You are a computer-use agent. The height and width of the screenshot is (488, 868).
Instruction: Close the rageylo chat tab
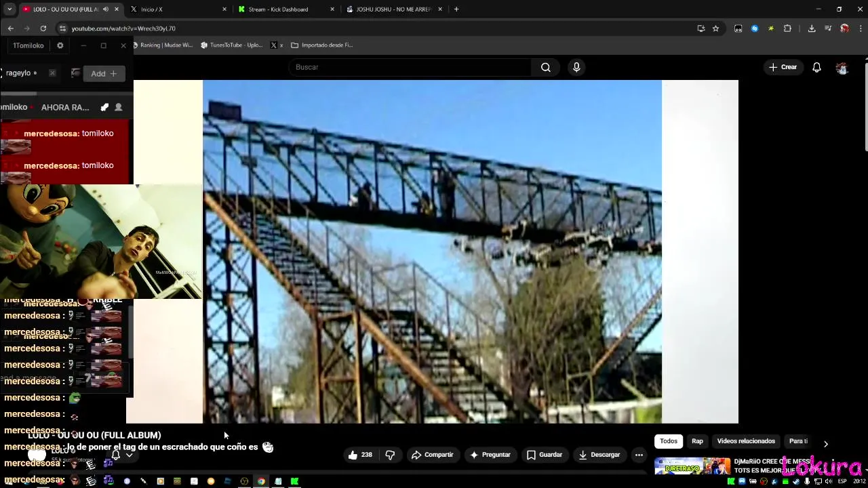click(x=52, y=73)
